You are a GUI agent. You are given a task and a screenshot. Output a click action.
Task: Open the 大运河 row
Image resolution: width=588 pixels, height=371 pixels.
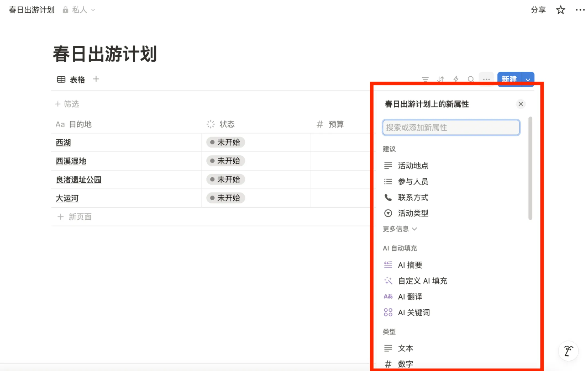[67, 198]
